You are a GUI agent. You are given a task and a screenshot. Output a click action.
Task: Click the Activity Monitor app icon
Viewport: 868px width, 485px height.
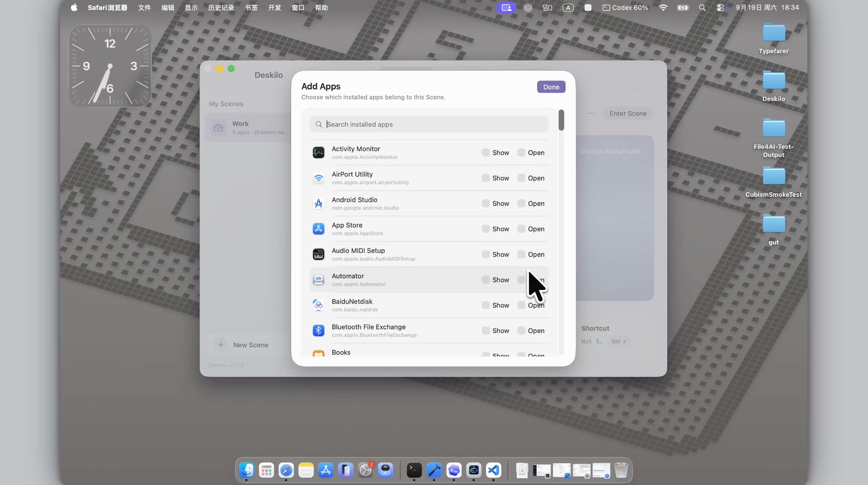tap(318, 152)
